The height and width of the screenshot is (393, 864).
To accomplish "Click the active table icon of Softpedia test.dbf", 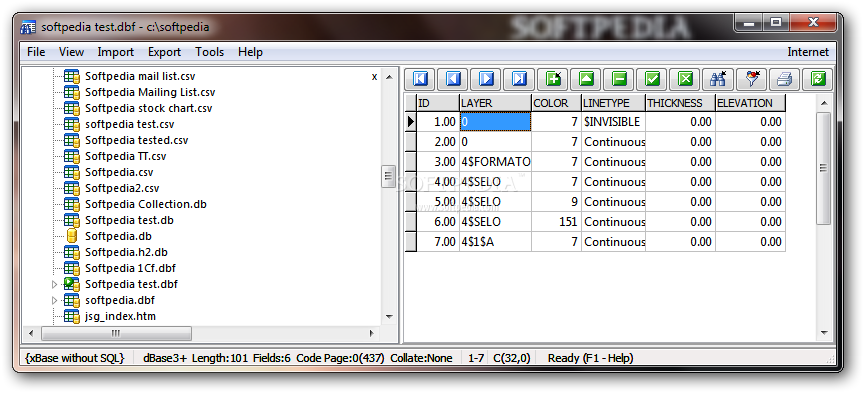I will click(x=72, y=284).
